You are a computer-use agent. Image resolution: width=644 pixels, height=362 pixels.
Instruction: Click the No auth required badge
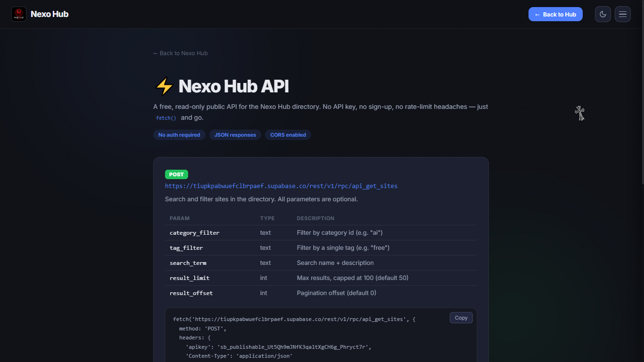pos(179,135)
